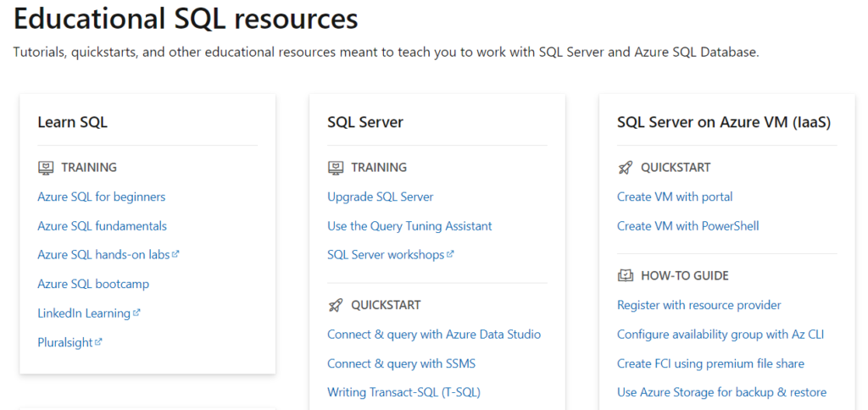The image size is (868, 410).
Task: Open Create FCI using premium file share
Action: 711,363
